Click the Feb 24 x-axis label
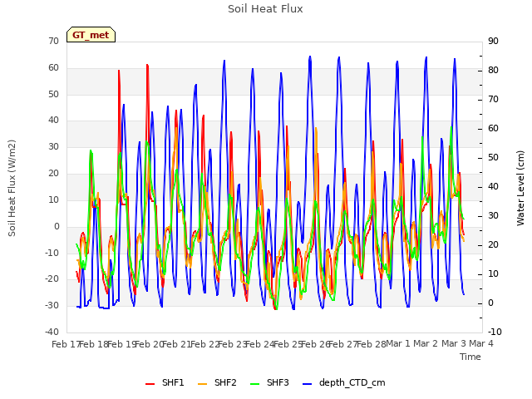Viewport: 532px width, 399px height. click(260, 344)
